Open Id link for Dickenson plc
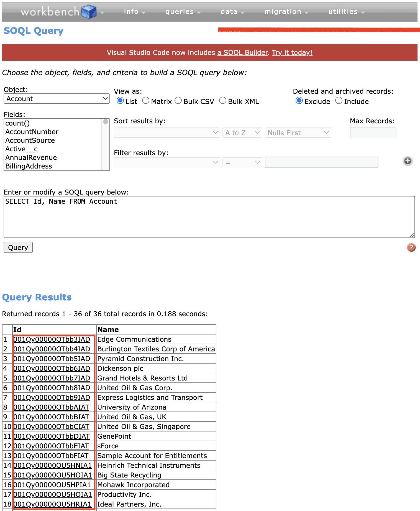This screenshot has height=511, width=420. pos(52,368)
